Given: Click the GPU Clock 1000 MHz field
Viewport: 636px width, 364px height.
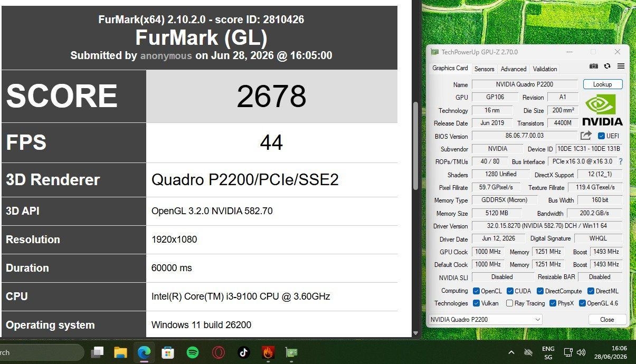Looking at the screenshot, I should 488,252.
